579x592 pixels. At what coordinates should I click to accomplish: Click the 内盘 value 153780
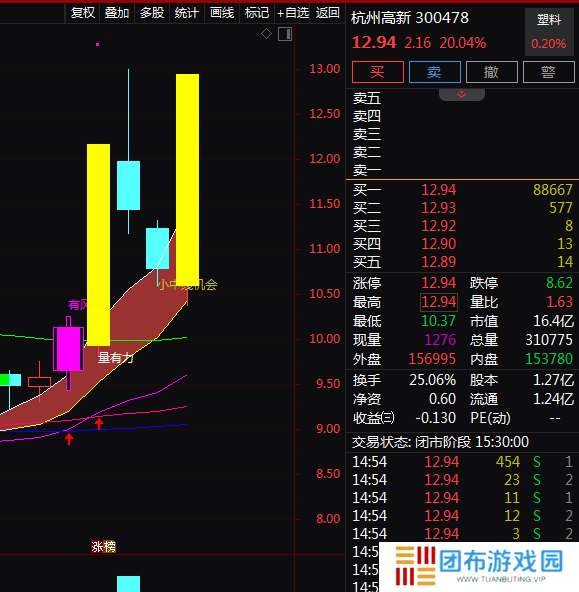click(549, 359)
